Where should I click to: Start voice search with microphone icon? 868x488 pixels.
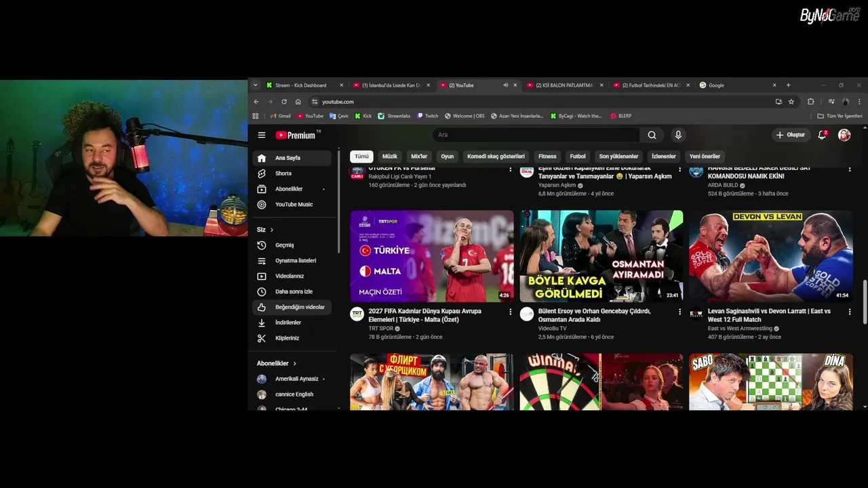(678, 135)
